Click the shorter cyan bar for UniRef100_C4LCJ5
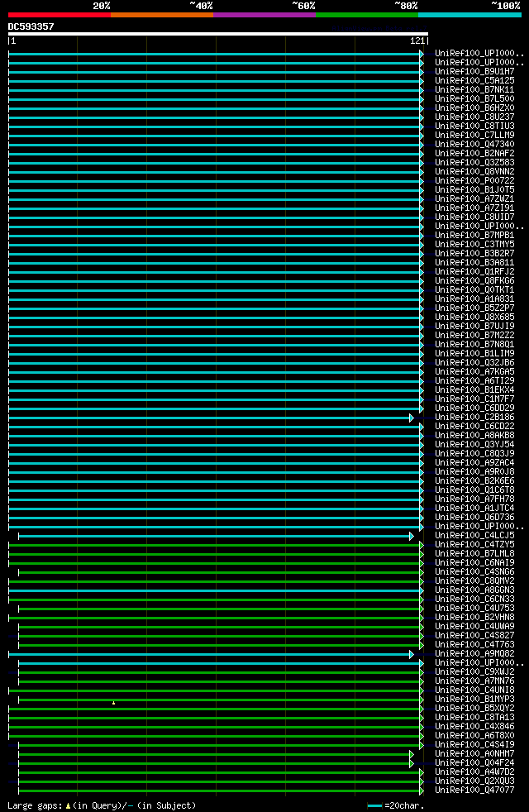Screen dimensions: 529x812 pos(217,536)
